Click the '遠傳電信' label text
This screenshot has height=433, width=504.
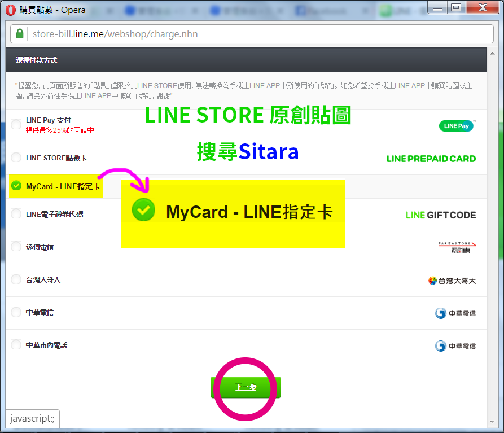click(x=40, y=247)
